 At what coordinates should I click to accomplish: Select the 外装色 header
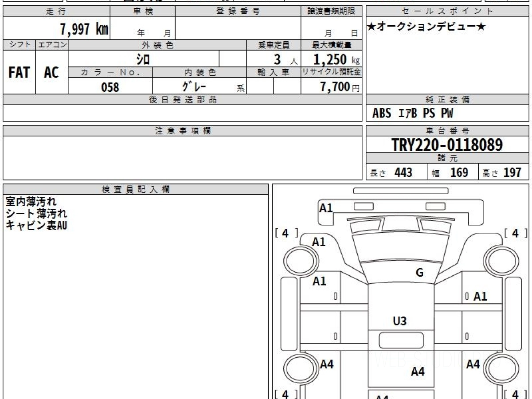click(x=157, y=45)
